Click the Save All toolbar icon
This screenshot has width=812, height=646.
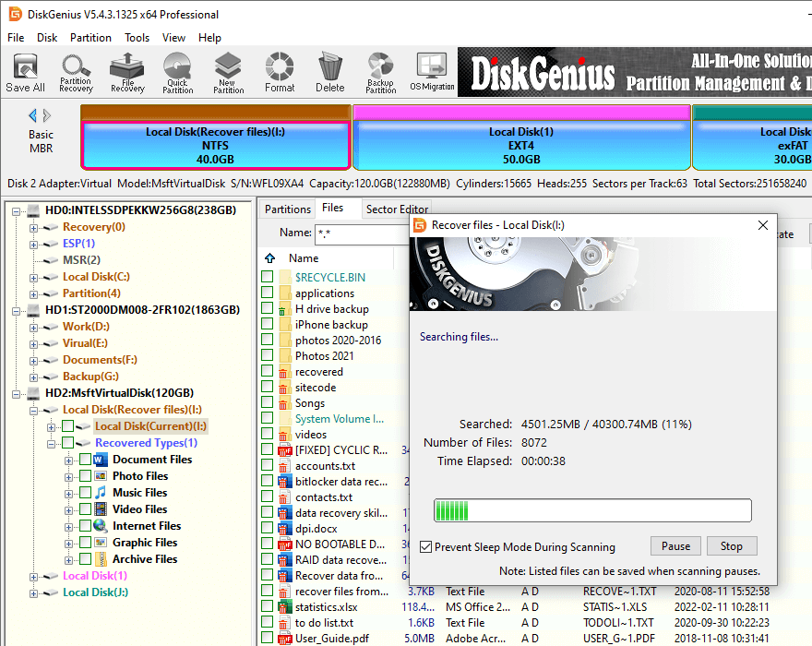coord(25,73)
